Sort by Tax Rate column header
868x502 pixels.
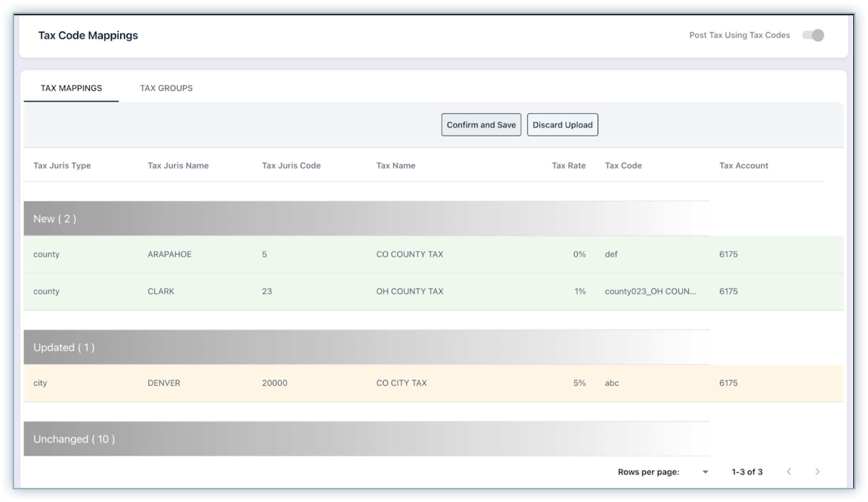click(568, 166)
